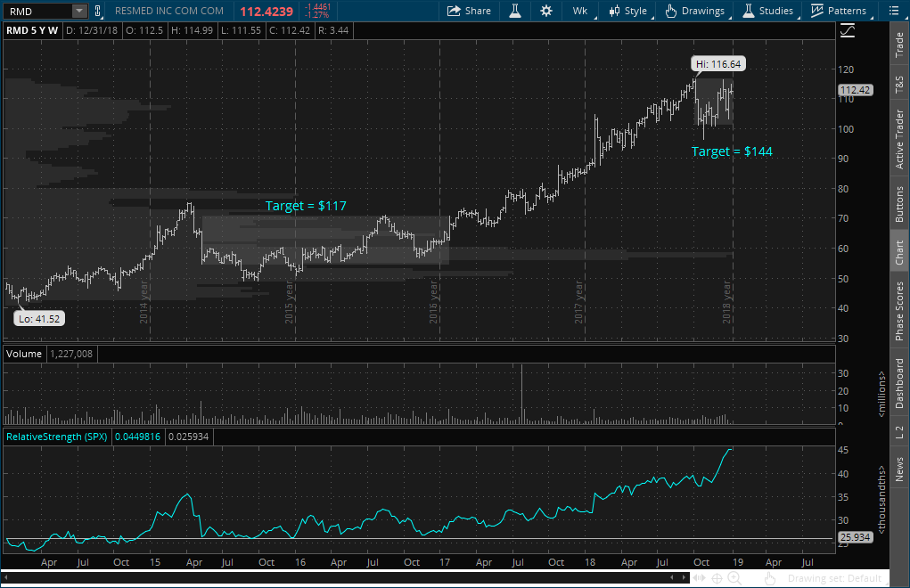Expand the RMD symbol dropdown arrow
Viewport: 910px width, 588px height.
(x=80, y=11)
